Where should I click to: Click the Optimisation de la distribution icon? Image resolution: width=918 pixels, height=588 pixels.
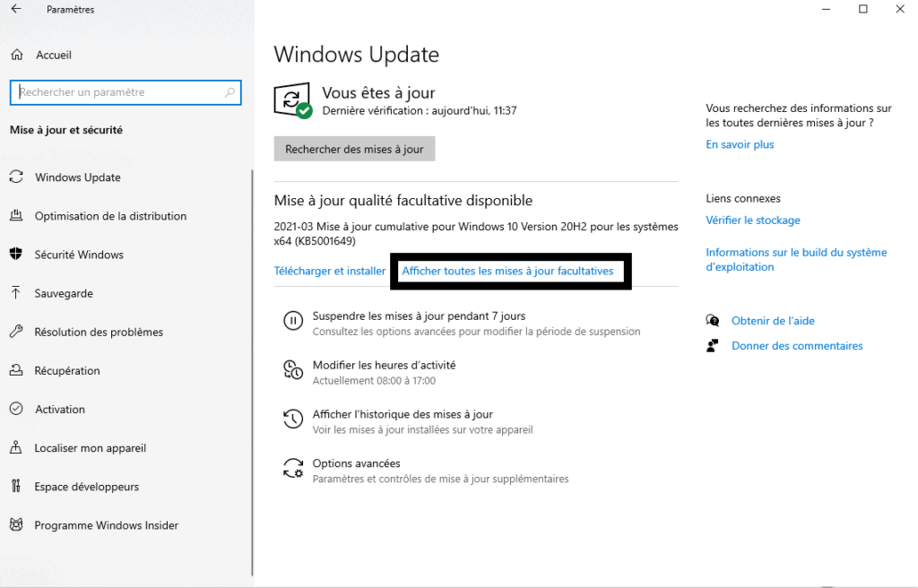16,215
